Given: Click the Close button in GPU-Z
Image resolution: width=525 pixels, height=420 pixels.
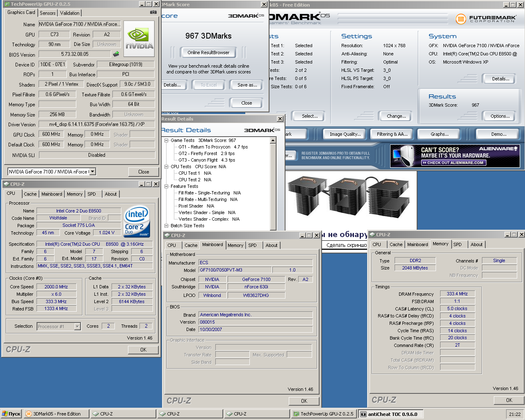Looking at the screenshot, I should (144, 172).
